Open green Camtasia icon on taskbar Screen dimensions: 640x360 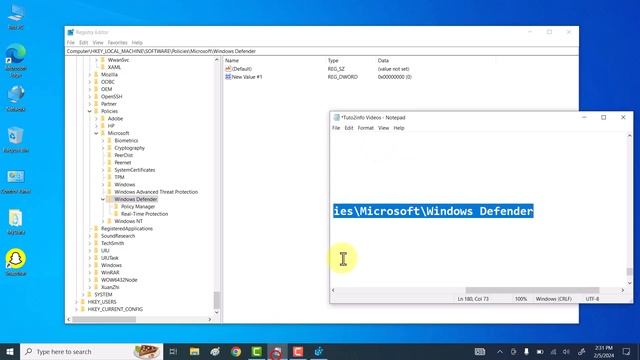point(256,351)
